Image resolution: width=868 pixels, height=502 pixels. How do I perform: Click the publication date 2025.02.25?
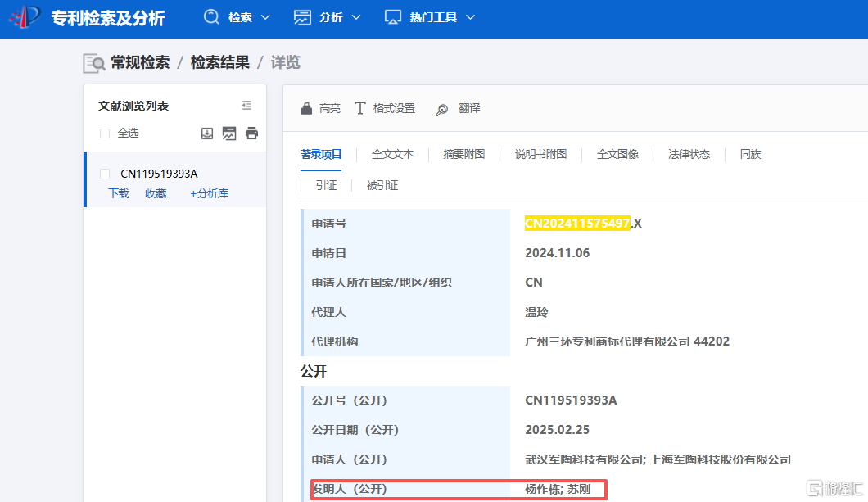tap(558, 430)
